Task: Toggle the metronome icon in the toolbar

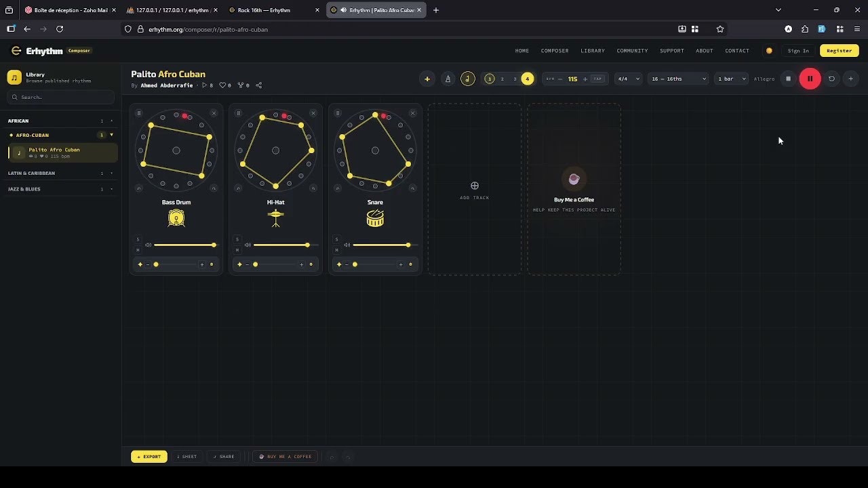Action: tap(448, 79)
